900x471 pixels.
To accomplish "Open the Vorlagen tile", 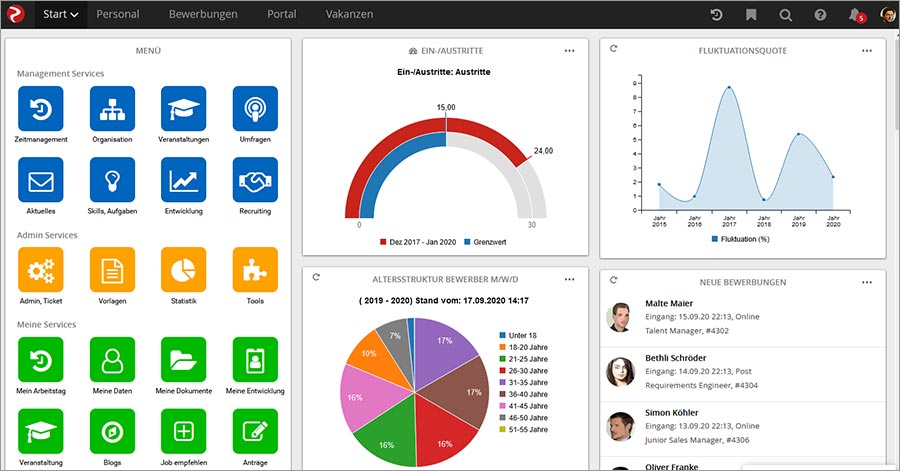I will (112, 270).
